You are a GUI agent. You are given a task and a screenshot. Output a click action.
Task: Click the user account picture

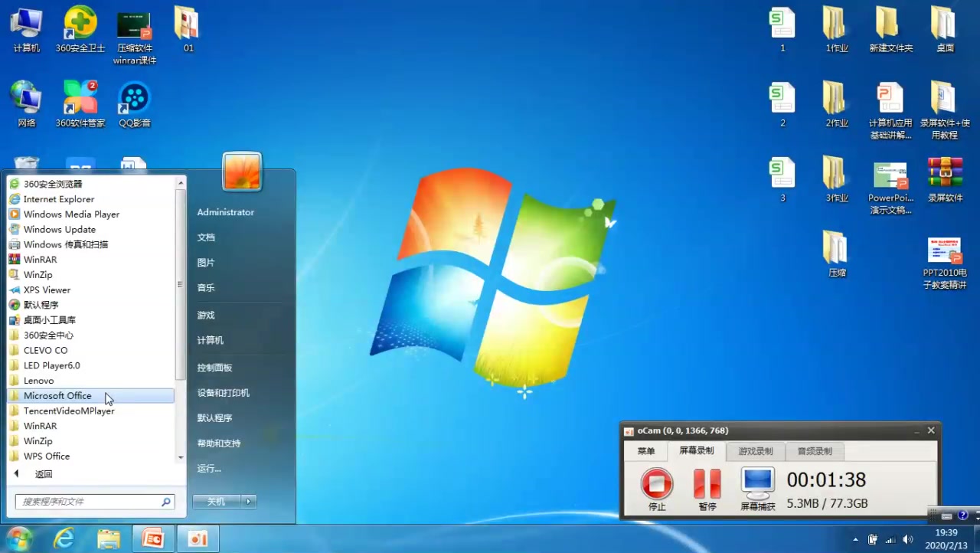[242, 171]
